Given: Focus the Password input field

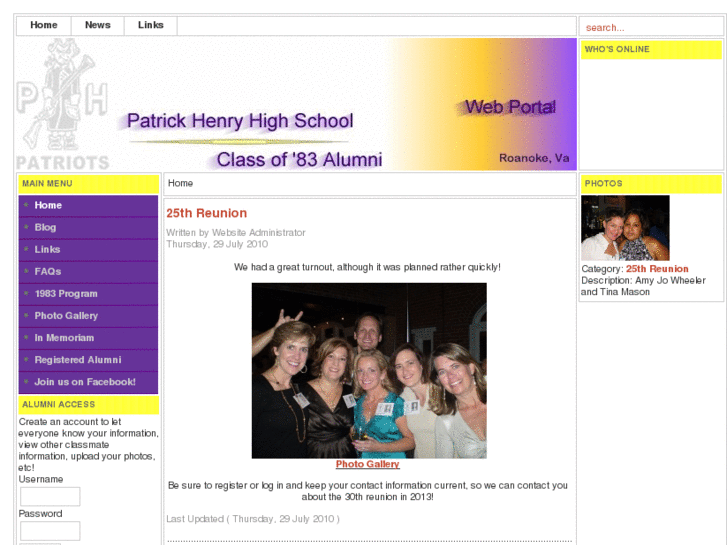Looking at the screenshot, I should pos(50,531).
